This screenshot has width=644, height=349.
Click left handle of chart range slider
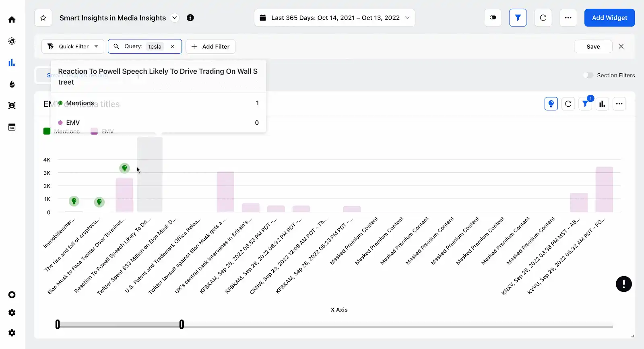coord(58,324)
